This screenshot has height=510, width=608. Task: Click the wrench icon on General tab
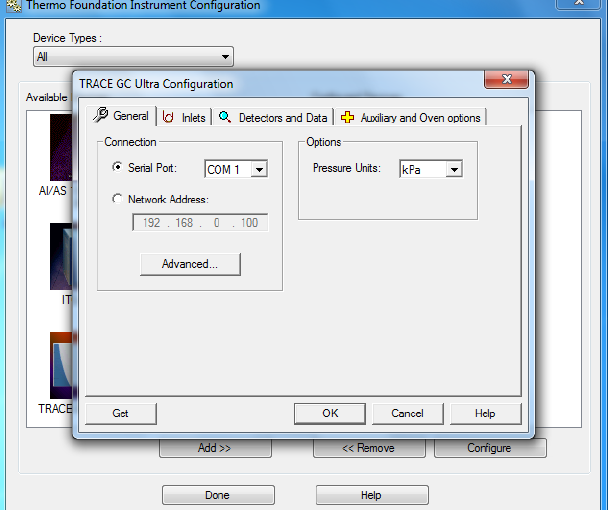(100, 115)
